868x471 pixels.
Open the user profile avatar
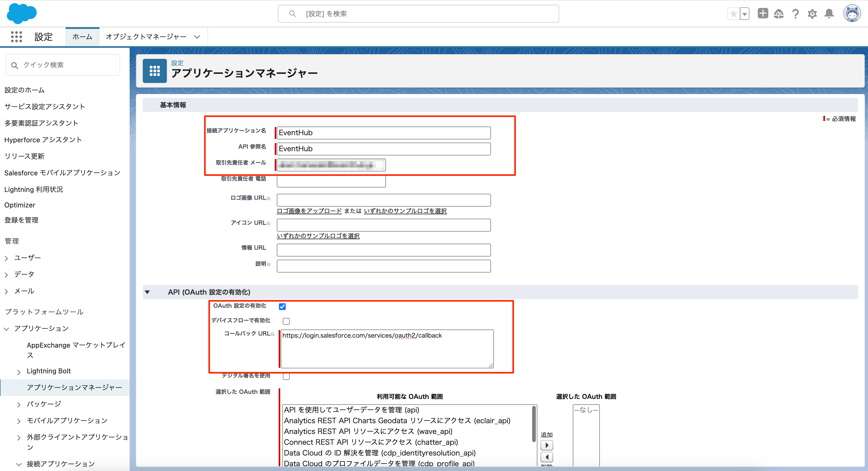click(852, 13)
